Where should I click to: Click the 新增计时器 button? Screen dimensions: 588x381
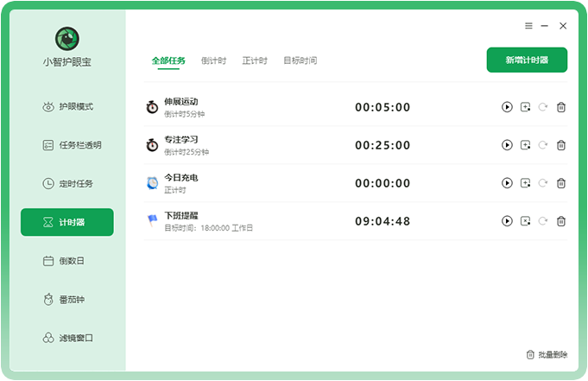[x=527, y=60]
